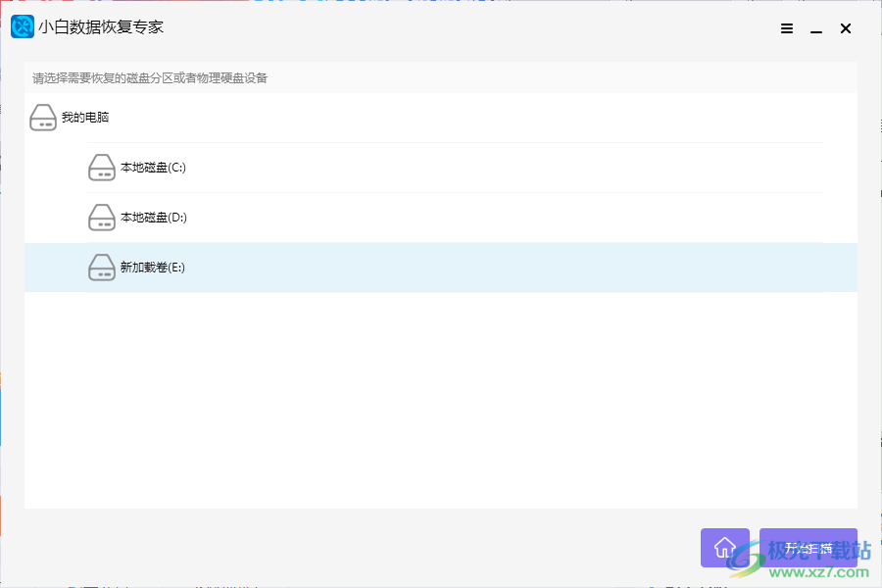882x588 pixels.
Task: Open the hamburger menu in title bar
Action: 787,29
